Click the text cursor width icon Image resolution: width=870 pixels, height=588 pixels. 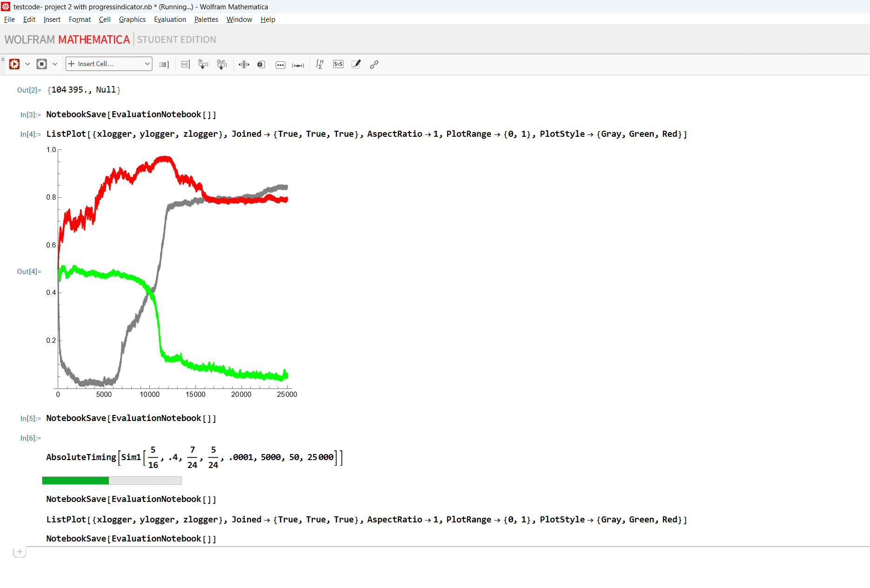pyautogui.click(x=244, y=65)
